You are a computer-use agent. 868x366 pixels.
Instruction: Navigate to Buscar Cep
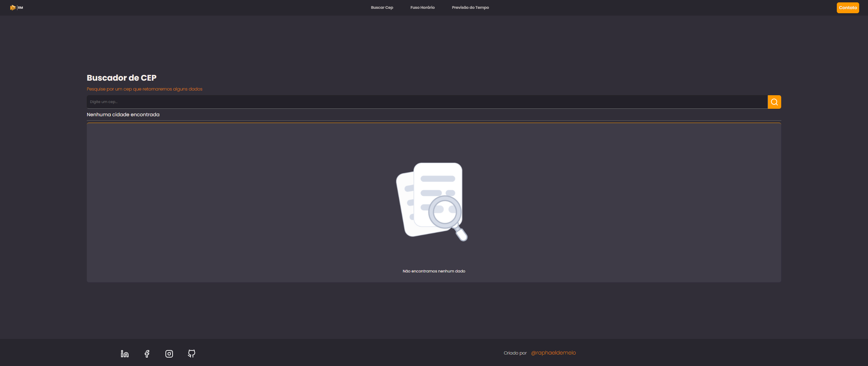(382, 7)
